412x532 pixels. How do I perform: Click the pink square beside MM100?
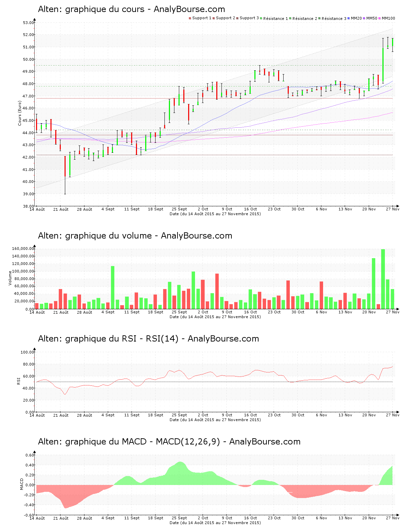point(380,18)
